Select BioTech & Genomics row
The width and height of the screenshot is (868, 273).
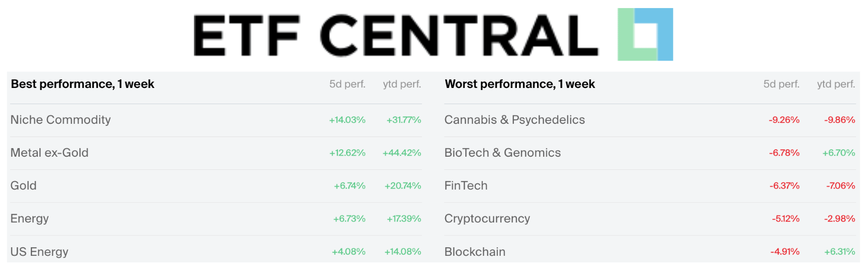502,153
